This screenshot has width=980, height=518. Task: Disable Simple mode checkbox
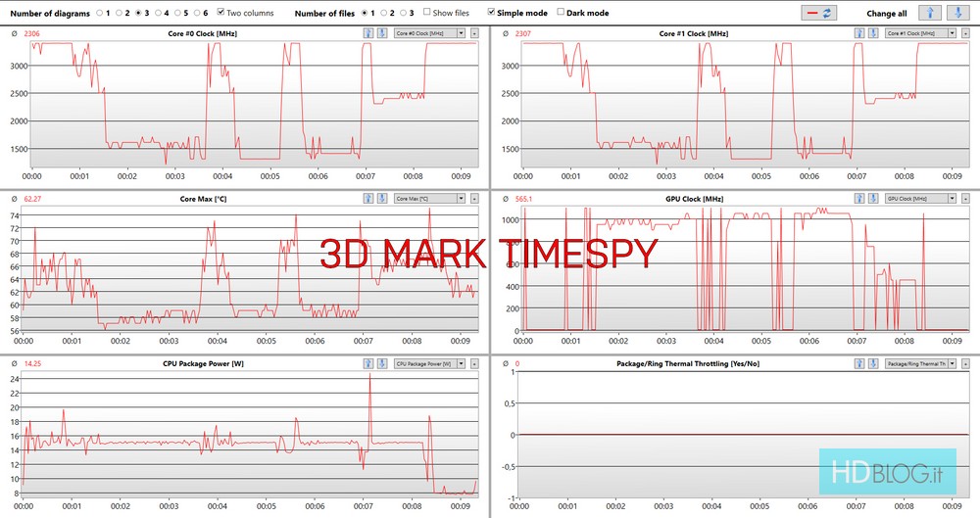491,12
